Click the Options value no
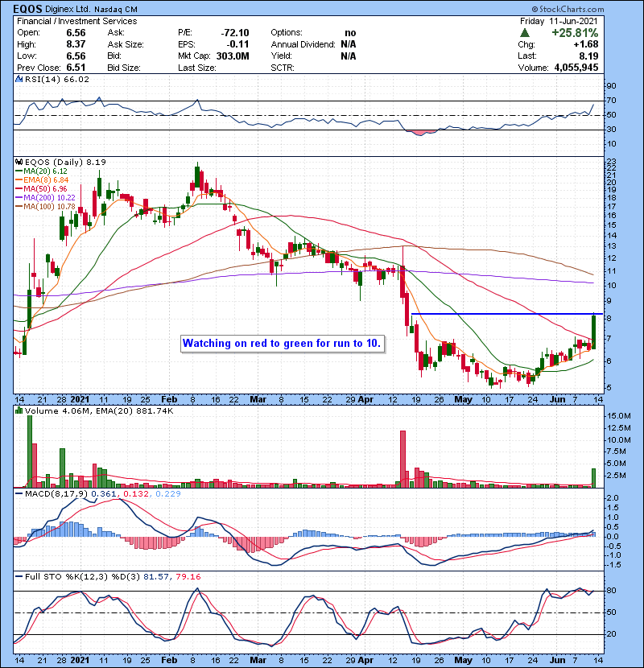 coord(350,33)
